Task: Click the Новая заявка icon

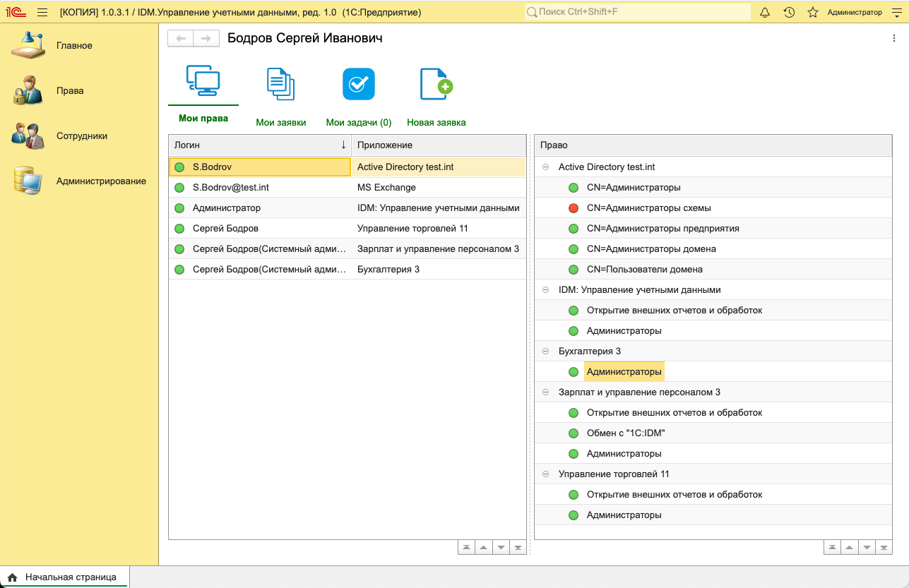Action: click(x=436, y=84)
